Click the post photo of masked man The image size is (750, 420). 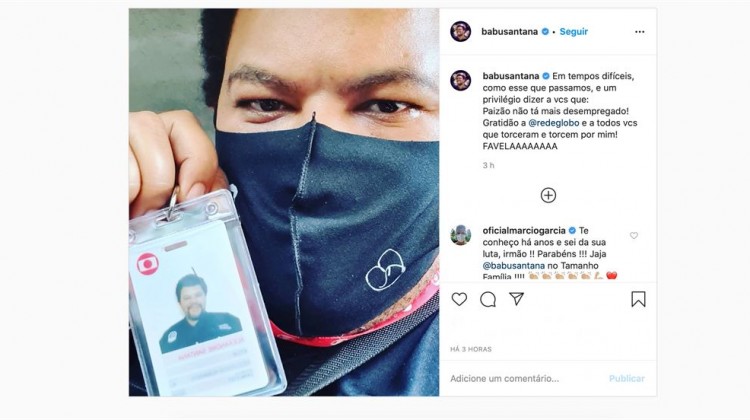click(x=284, y=202)
